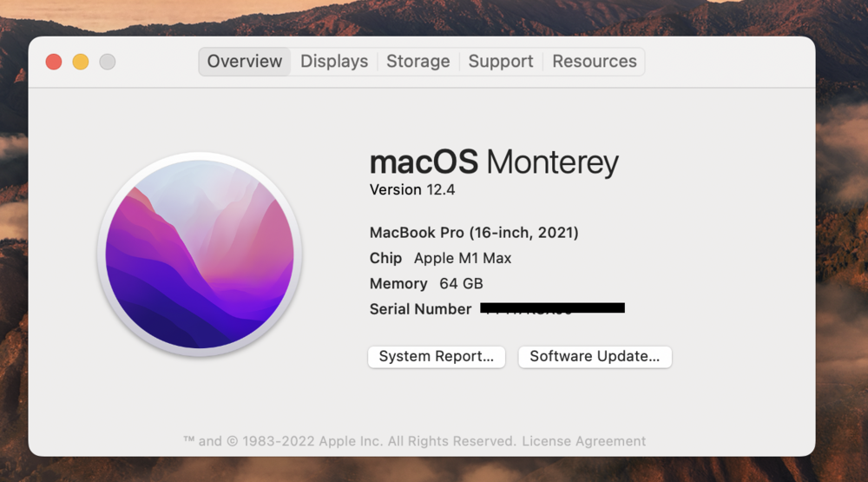Click the Apple M1 Max chip value
868x482 pixels.
463,258
